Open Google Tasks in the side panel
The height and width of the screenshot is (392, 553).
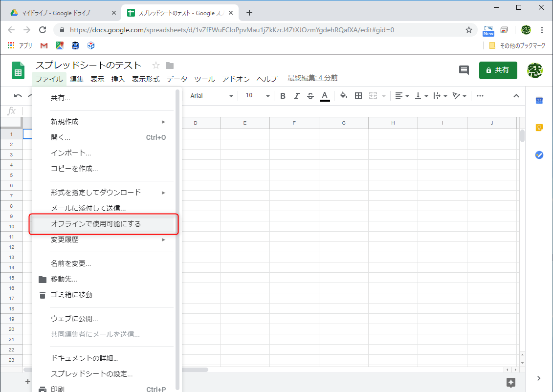click(x=539, y=155)
